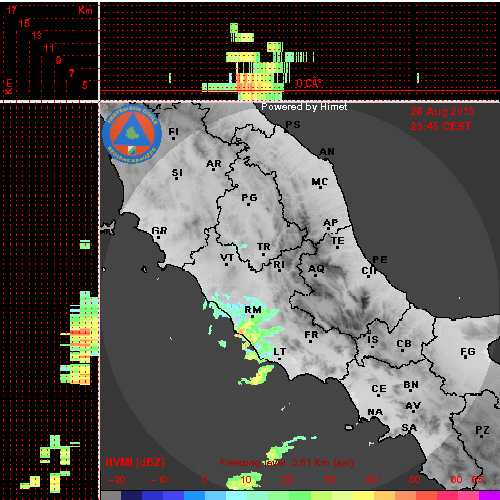Click the AN province label
This screenshot has width=500, height=500.
[x=327, y=152]
